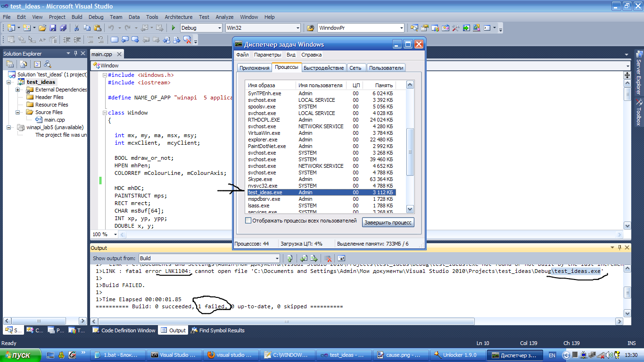Viewport: 644px width, 362px height.
Task: Select Skype.exe process row
Action: [x=321, y=179]
